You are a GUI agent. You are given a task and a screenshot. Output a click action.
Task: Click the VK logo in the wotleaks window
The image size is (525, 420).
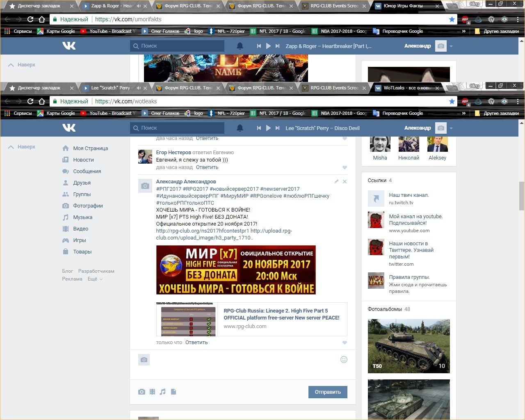click(69, 128)
